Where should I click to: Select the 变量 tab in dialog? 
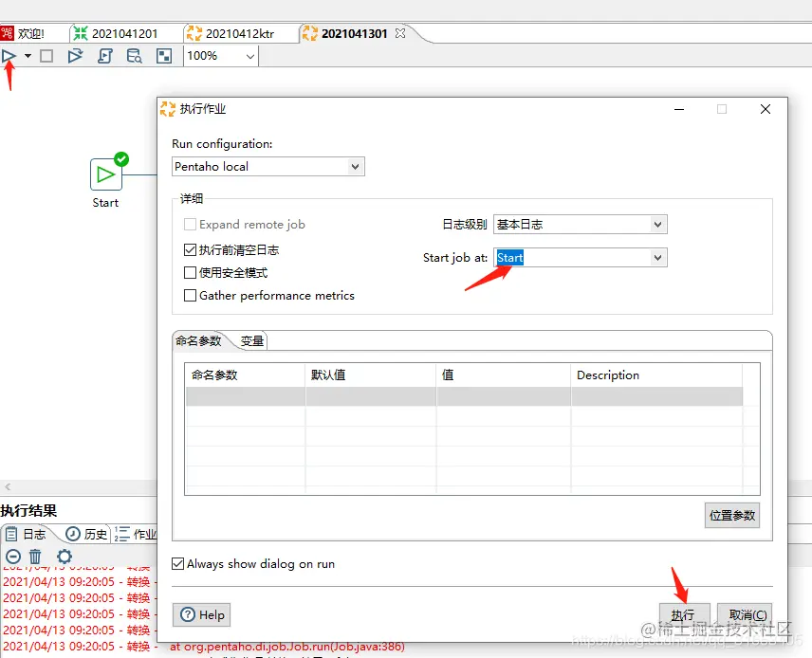click(252, 341)
